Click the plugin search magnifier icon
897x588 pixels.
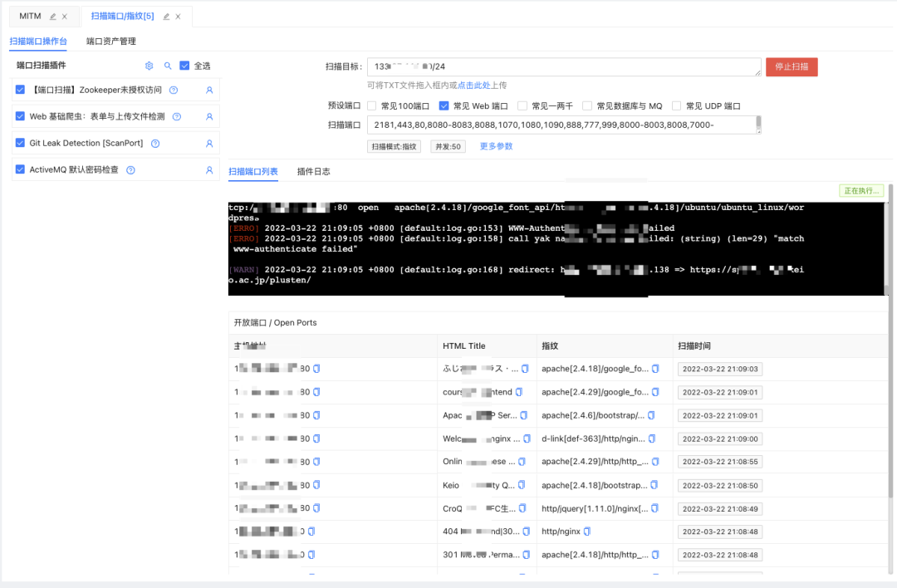[x=168, y=66]
